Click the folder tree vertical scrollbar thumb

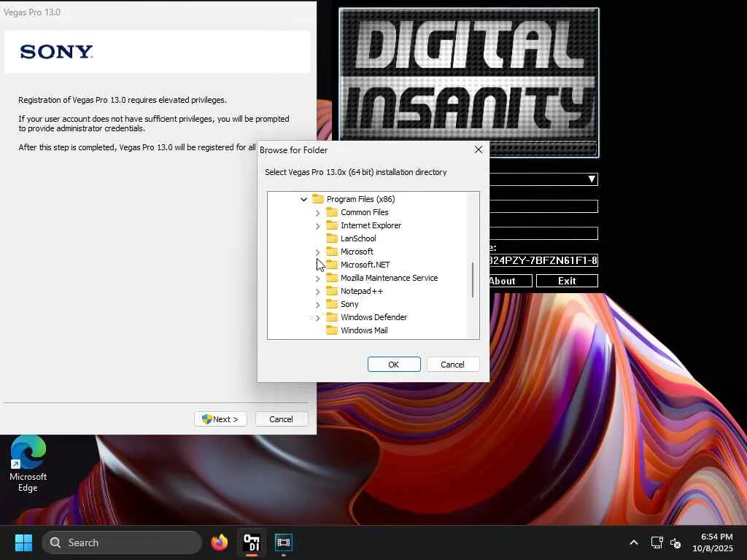(x=473, y=279)
